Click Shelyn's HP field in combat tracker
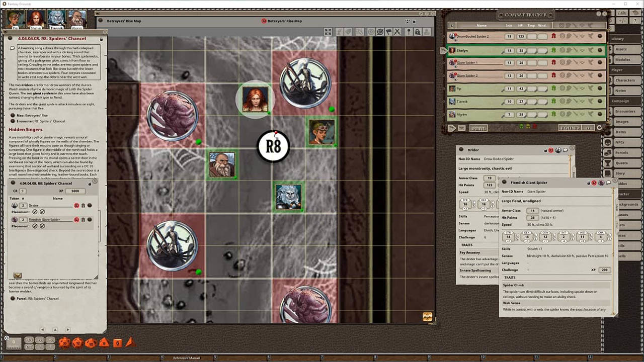The height and width of the screenshot is (362, 644). (521, 50)
